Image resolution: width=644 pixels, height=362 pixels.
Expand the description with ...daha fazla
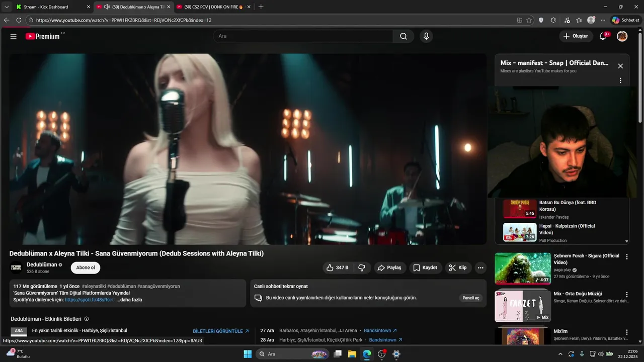click(x=129, y=300)
